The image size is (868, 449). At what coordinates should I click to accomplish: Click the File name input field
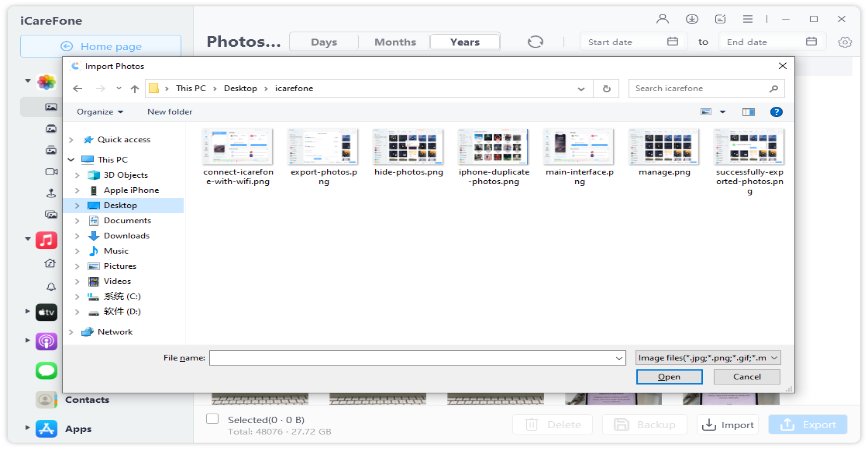(417, 357)
